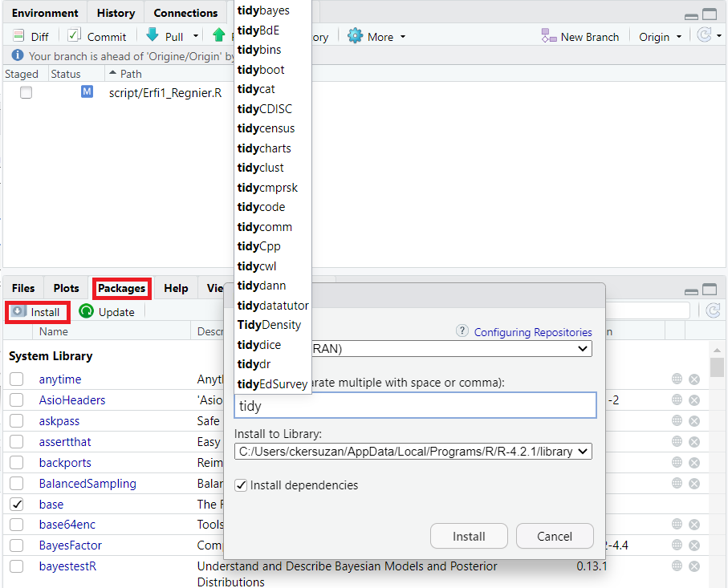Click the New Branch icon
This screenshot has height=588, width=728.
point(549,36)
